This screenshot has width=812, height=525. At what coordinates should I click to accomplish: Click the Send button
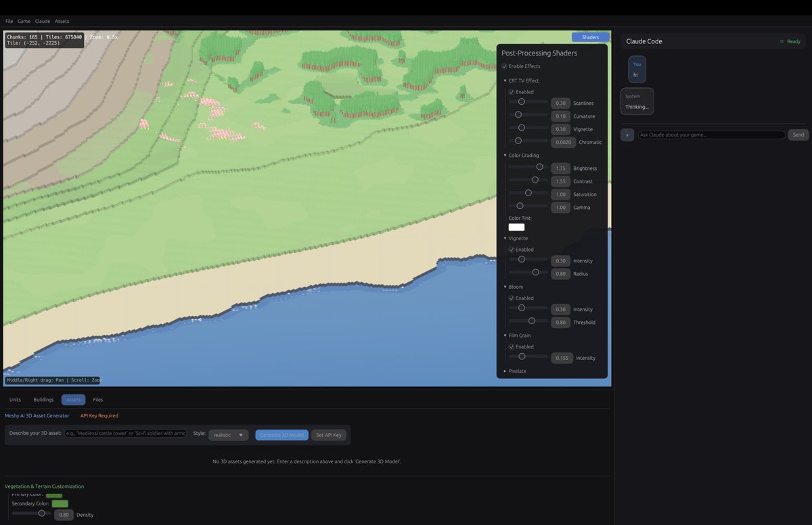[798, 135]
